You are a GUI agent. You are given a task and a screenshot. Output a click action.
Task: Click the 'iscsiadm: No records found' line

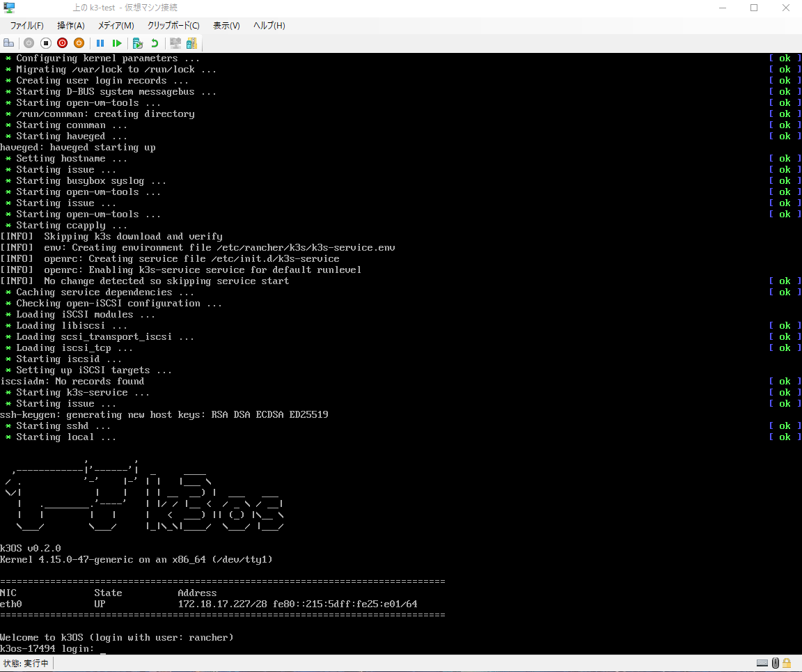[72, 382]
